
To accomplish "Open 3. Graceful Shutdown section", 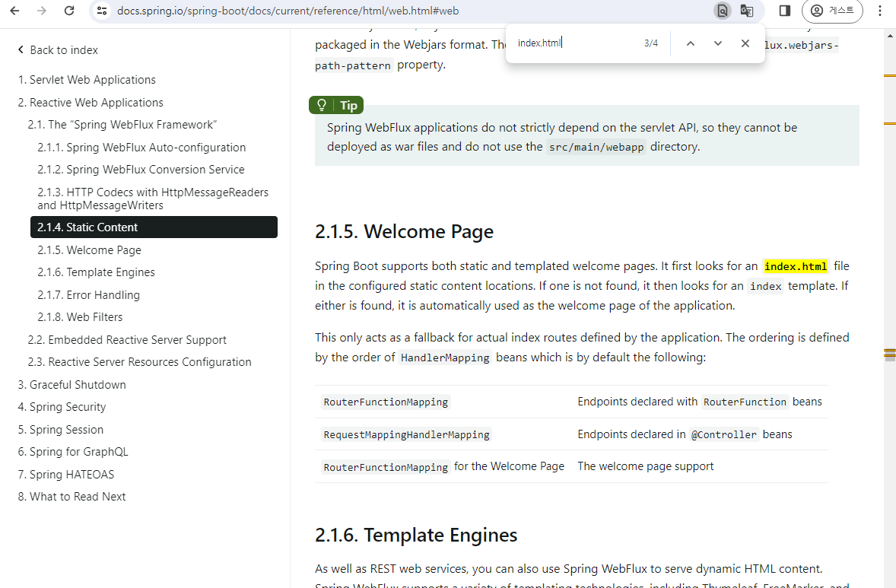I will tap(72, 385).
